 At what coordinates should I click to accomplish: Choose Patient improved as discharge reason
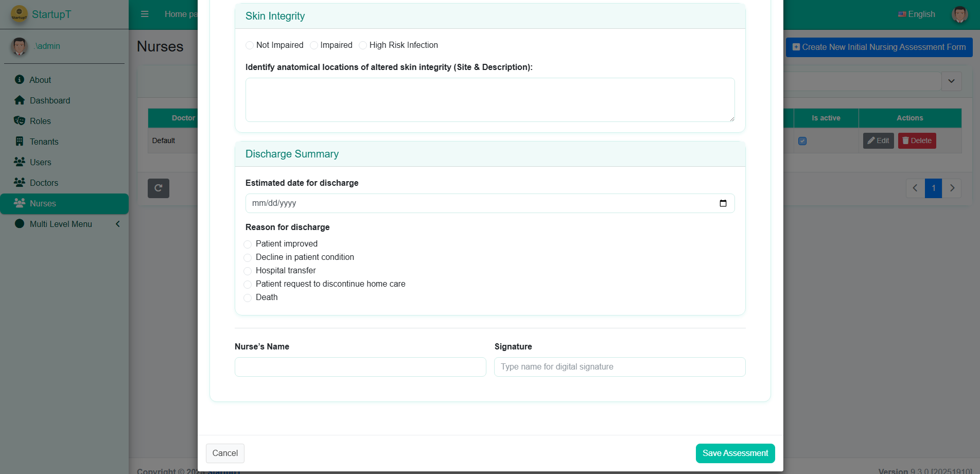248,244
